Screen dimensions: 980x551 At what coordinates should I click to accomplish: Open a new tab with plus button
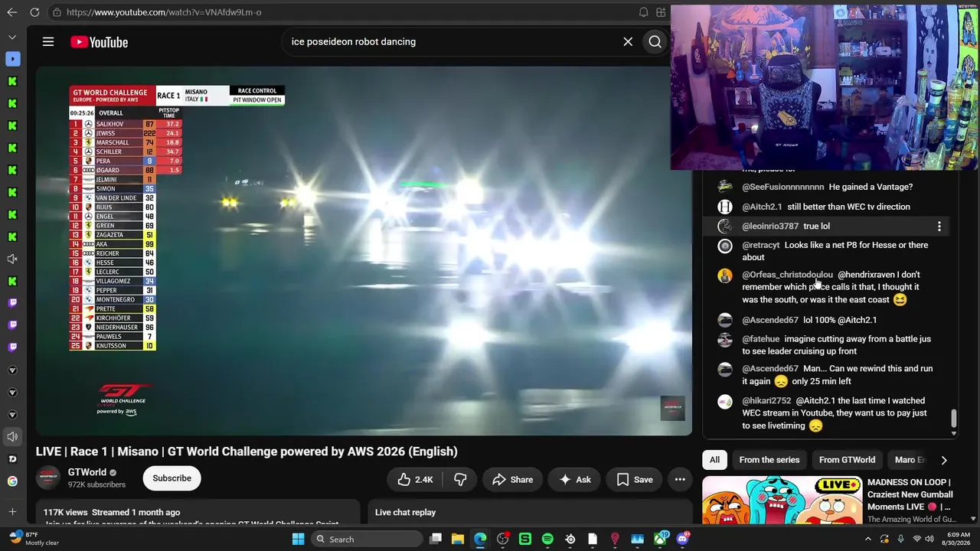point(12,511)
